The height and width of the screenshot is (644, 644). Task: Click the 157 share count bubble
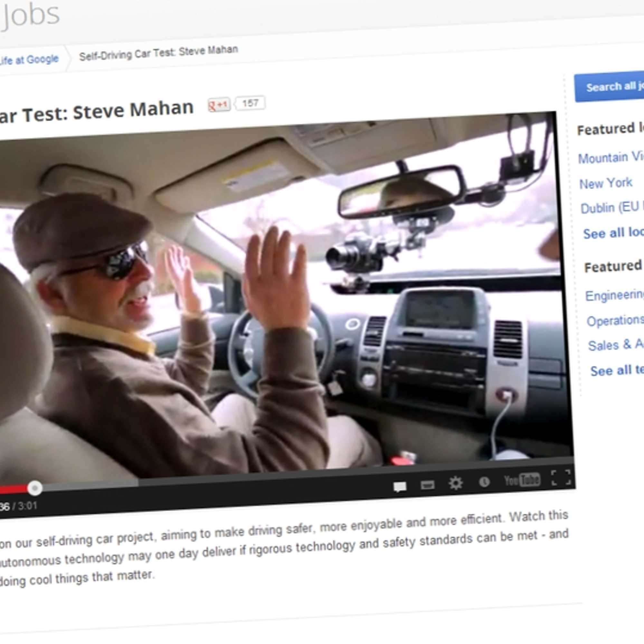pyautogui.click(x=250, y=103)
